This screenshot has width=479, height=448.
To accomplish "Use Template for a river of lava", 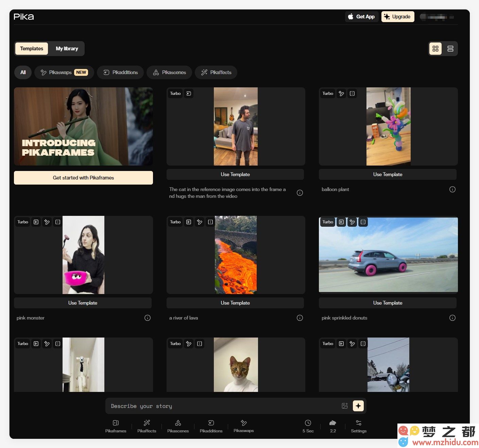I will (x=235, y=303).
